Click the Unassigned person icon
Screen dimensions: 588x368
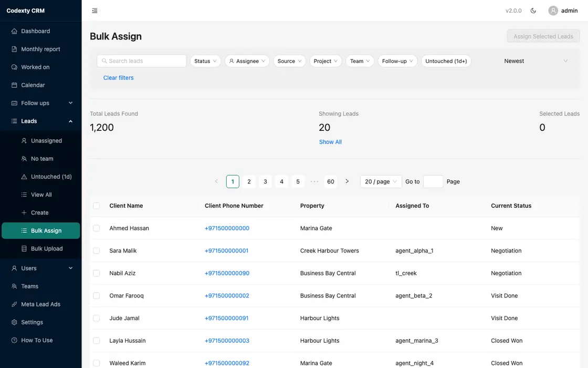24,141
